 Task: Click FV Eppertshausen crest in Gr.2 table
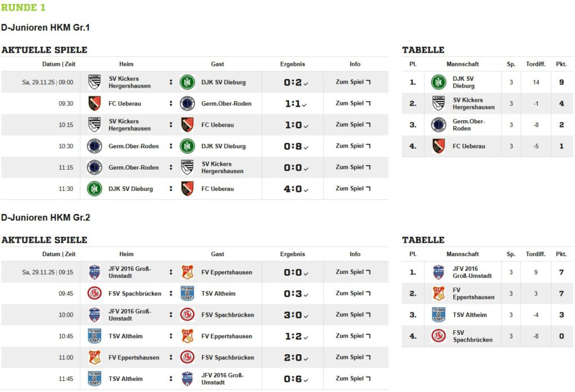pyautogui.click(x=439, y=294)
